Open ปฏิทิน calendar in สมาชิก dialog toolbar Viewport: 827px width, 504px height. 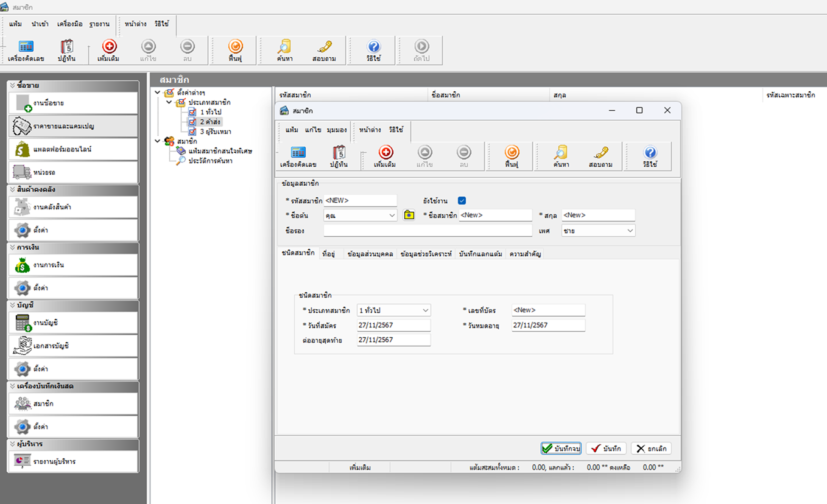point(339,156)
